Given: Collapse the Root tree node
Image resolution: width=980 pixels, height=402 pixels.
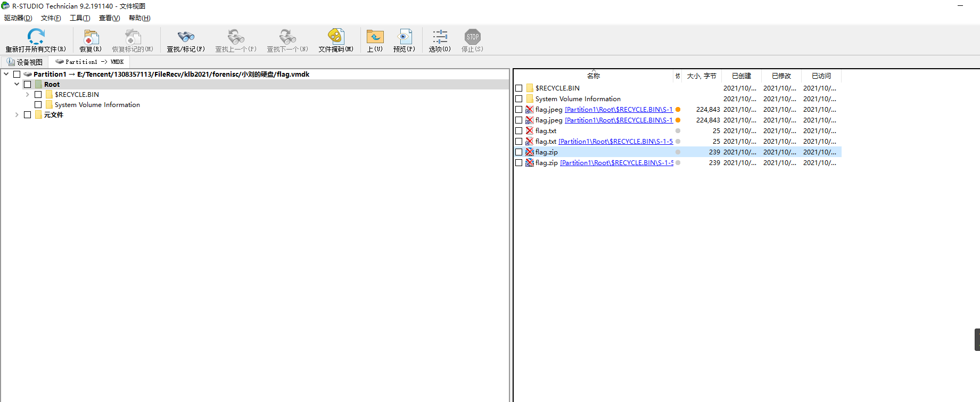Looking at the screenshot, I should (x=17, y=85).
